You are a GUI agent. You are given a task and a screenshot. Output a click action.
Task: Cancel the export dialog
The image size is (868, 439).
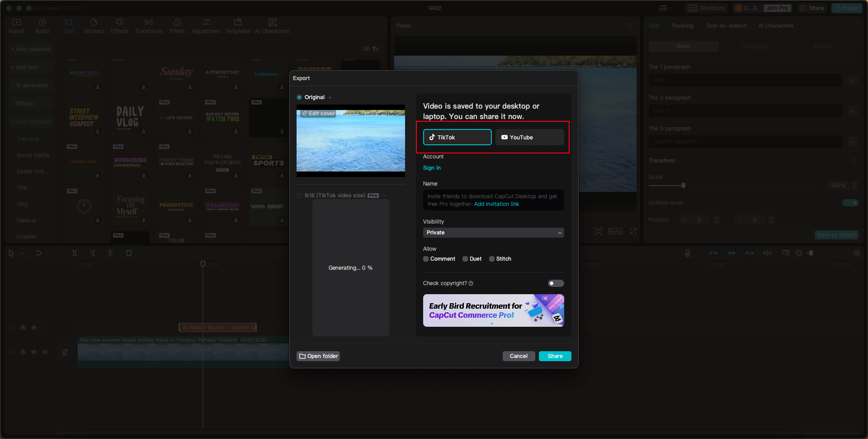pyautogui.click(x=519, y=356)
